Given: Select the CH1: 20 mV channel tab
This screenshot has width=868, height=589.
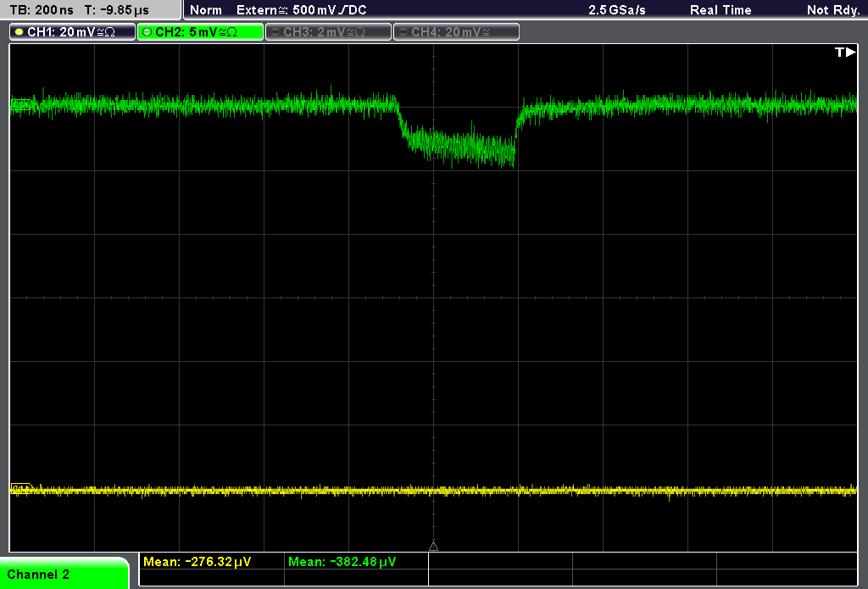Looking at the screenshot, I should tap(73, 32).
